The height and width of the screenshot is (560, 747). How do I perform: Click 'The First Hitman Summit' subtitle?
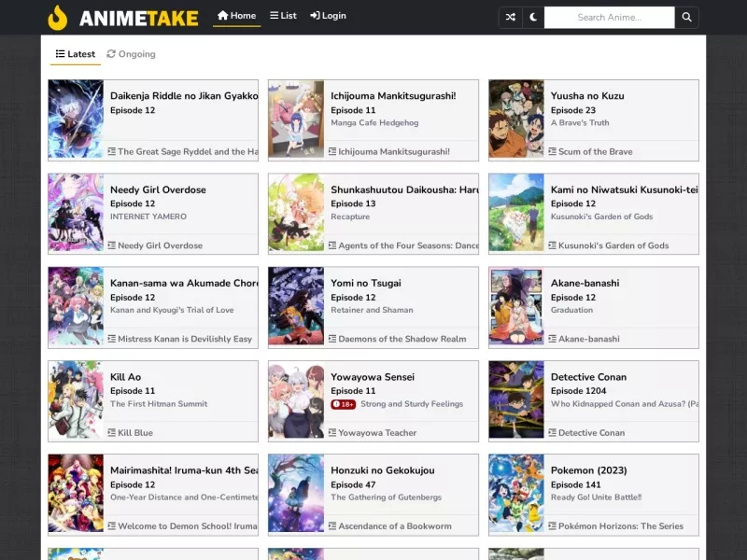tap(159, 404)
